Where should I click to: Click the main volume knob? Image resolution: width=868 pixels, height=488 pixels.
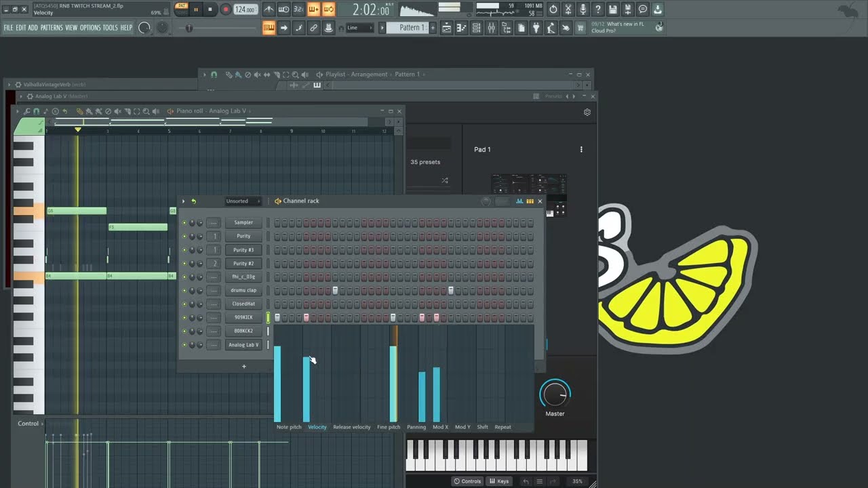(144, 28)
